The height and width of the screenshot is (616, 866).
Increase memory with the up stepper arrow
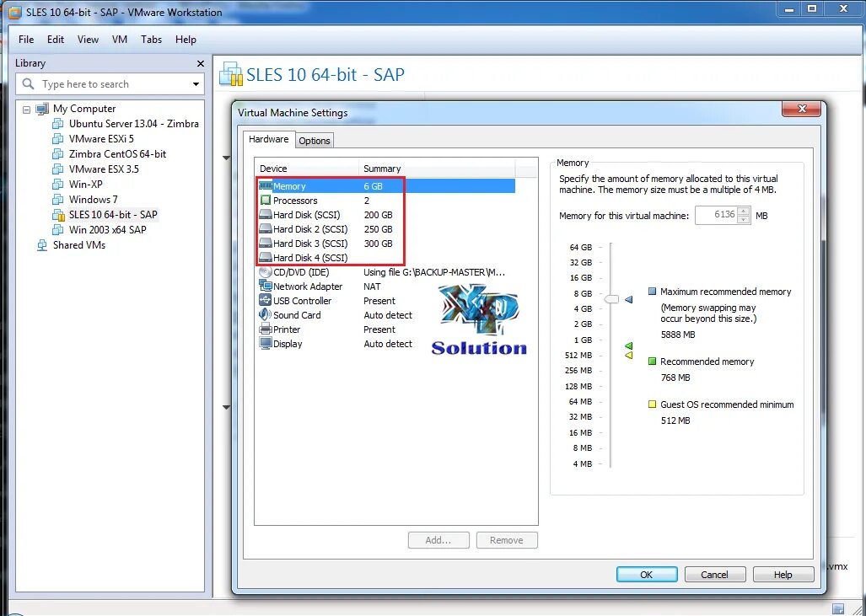744,212
